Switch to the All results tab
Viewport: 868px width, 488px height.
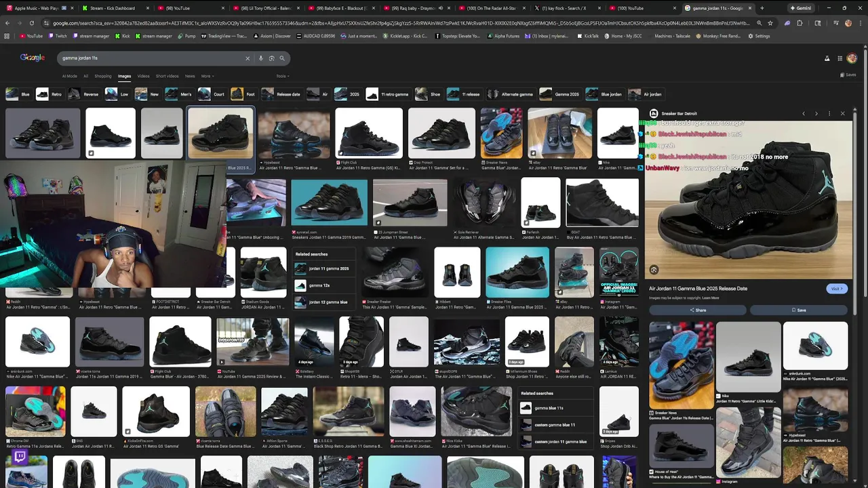point(85,76)
